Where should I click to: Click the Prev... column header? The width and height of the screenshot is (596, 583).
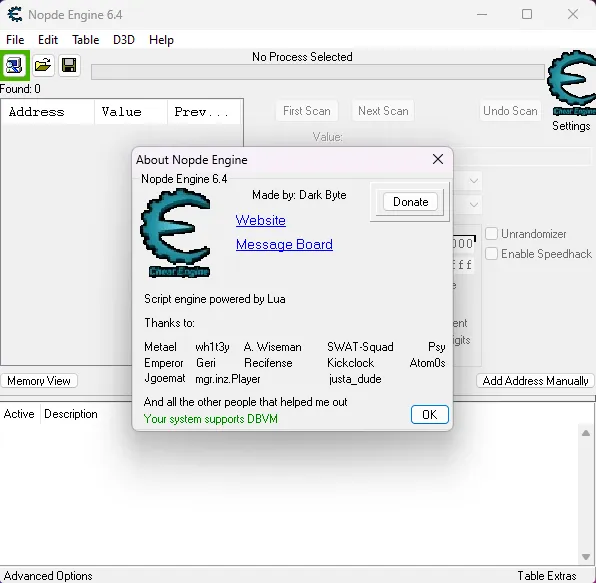[204, 112]
